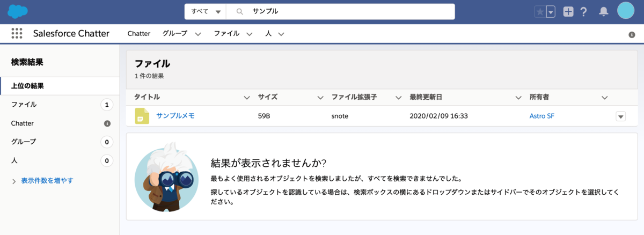Select グループ in search results sidebar
Image resolution: width=644 pixels, height=235 pixels.
(x=60, y=142)
